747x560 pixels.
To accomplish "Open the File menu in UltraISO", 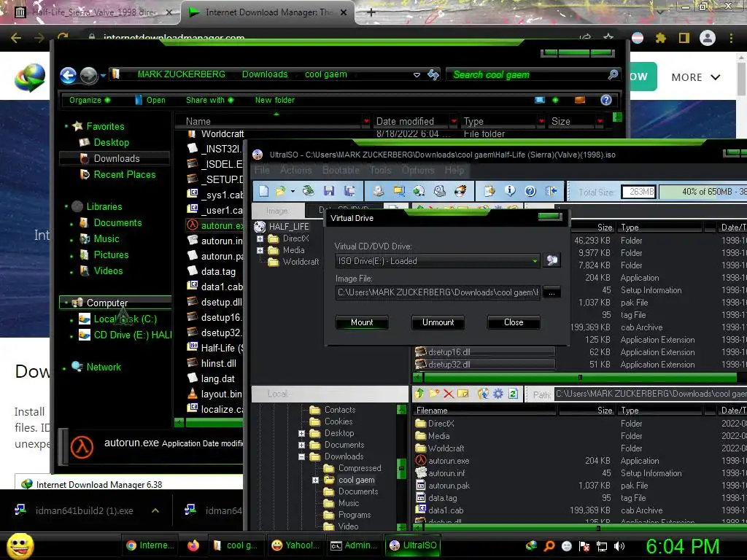I will tap(262, 170).
